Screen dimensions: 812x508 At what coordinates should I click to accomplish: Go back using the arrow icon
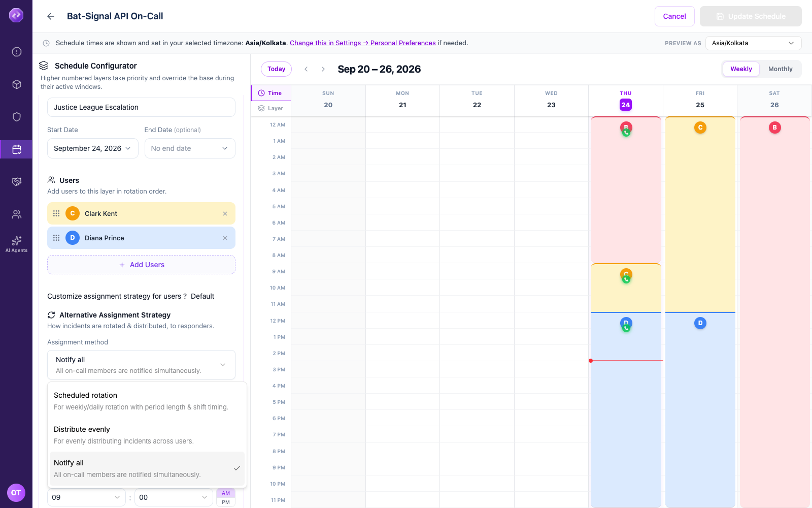click(x=51, y=16)
